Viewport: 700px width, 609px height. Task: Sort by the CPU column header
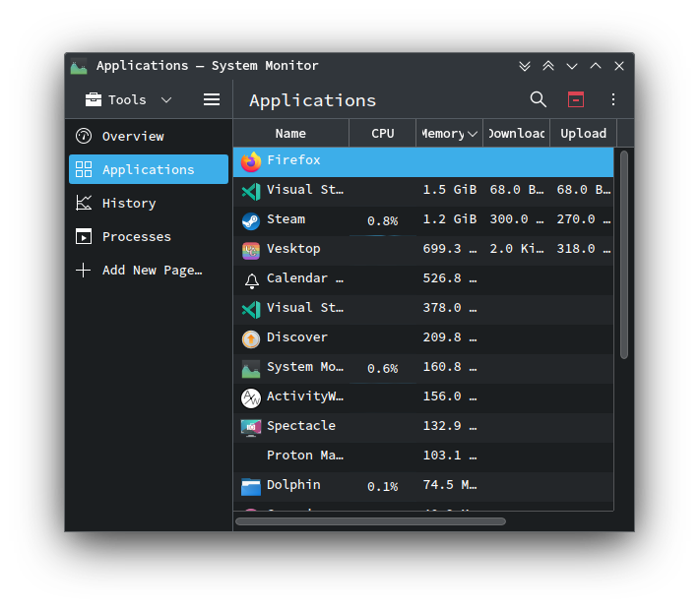point(383,134)
